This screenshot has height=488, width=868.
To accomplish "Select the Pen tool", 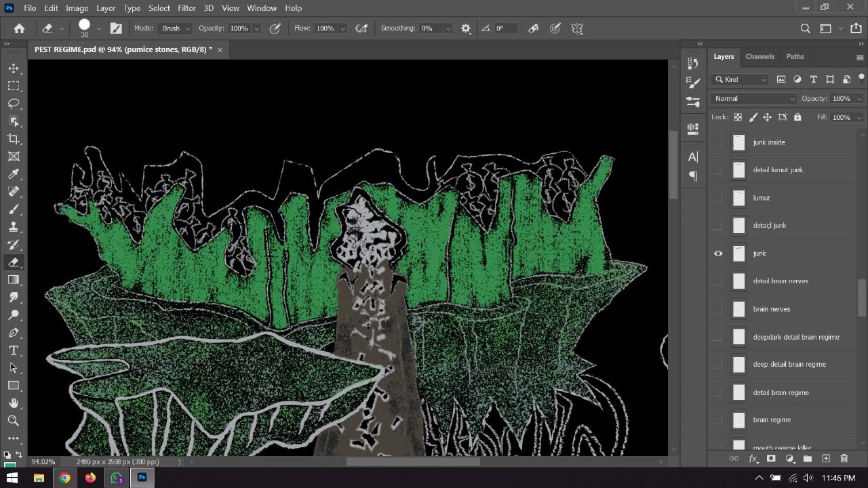I will click(x=14, y=333).
